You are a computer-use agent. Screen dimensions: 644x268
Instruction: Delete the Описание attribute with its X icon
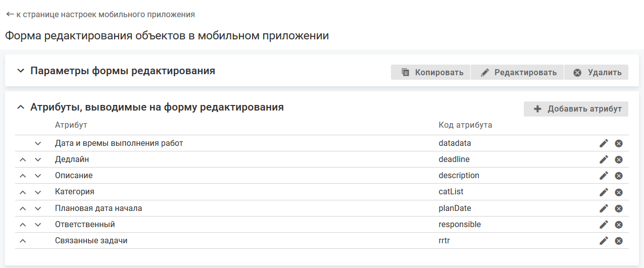619,176
